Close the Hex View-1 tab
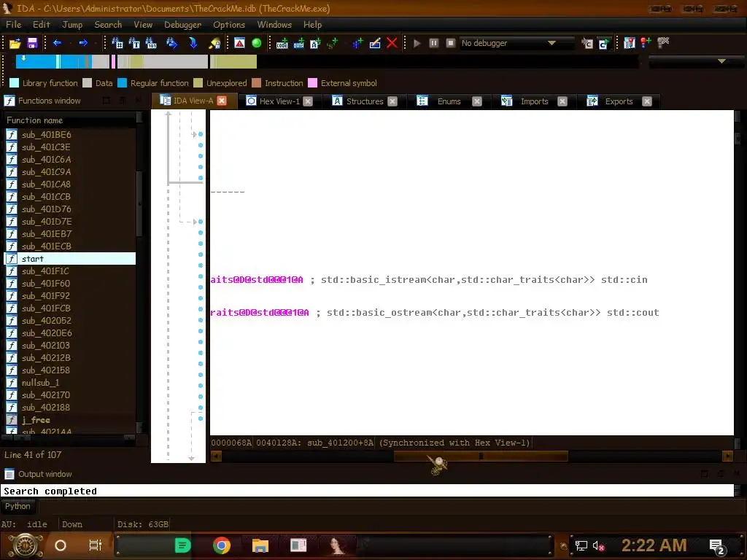Screen dimensions: 747x560 [x=308, y=101]
